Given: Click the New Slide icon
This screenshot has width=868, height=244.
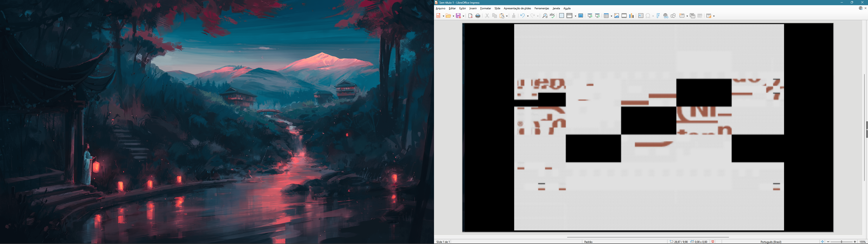Looking at the screenshot, I should coord(682,16).
